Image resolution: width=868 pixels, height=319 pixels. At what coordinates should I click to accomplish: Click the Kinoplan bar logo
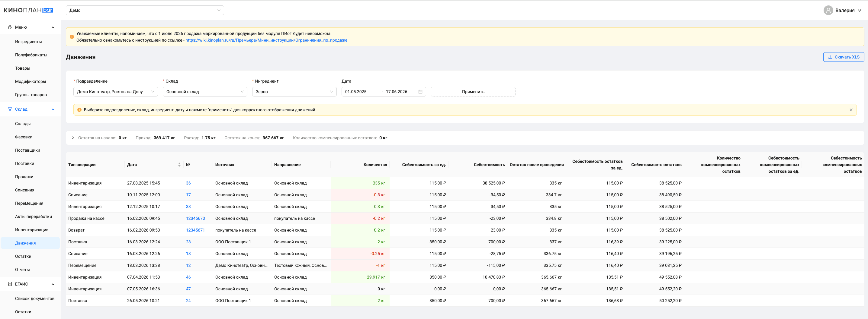point(29,10)
